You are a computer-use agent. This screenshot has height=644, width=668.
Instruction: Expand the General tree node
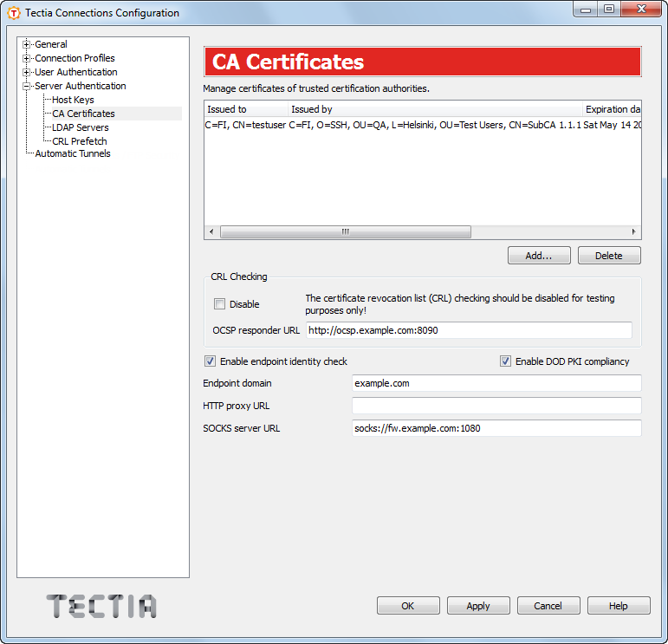pos(26,44)
